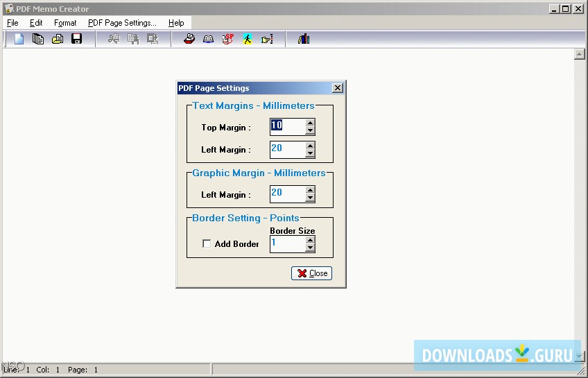Click the 'Col: 1' status text
This screenshot has height=378, width=588.
pos(48,370)
